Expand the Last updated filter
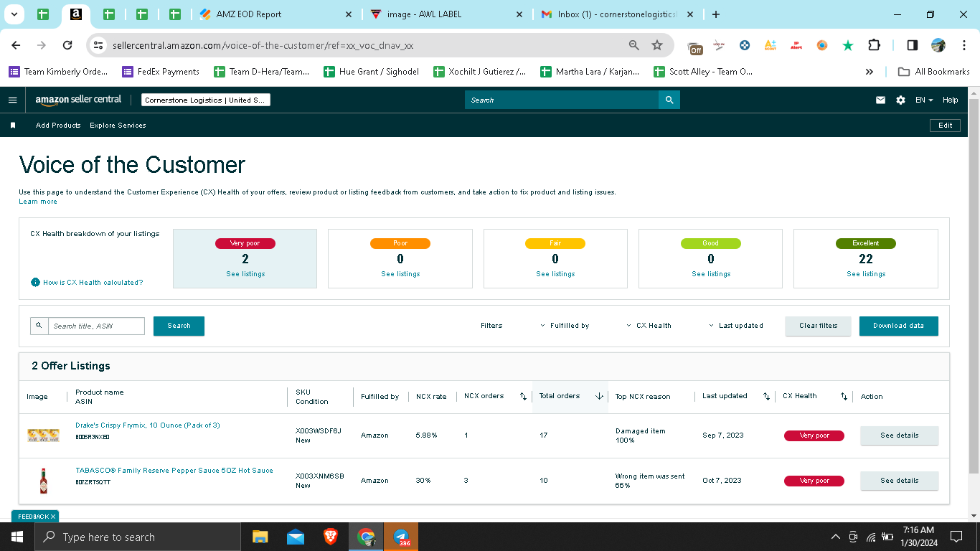 point(735,326)
